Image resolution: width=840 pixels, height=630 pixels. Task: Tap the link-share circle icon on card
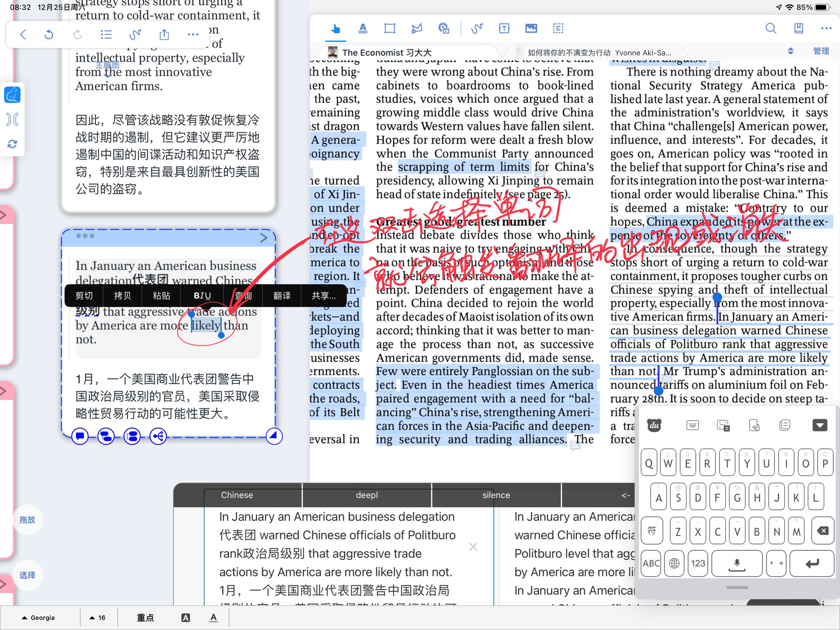[x=158, y=436]
